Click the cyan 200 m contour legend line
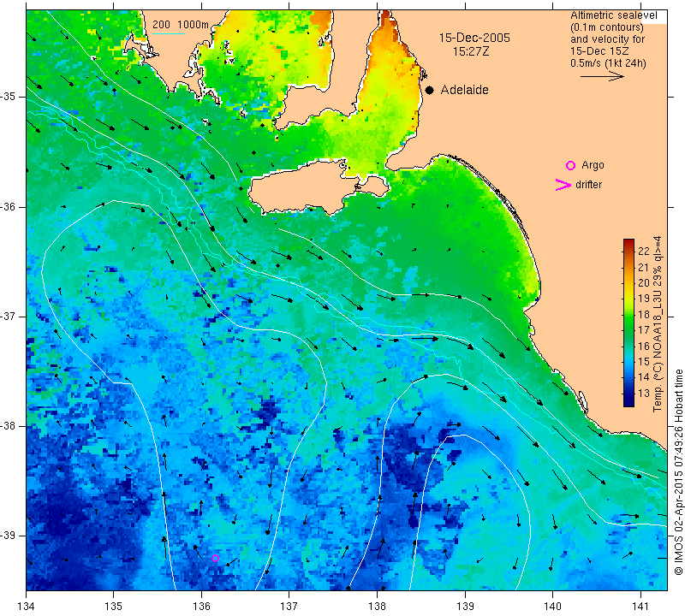Image resolution: width=685 pixels, height=616 pixels. pos(169,33)
